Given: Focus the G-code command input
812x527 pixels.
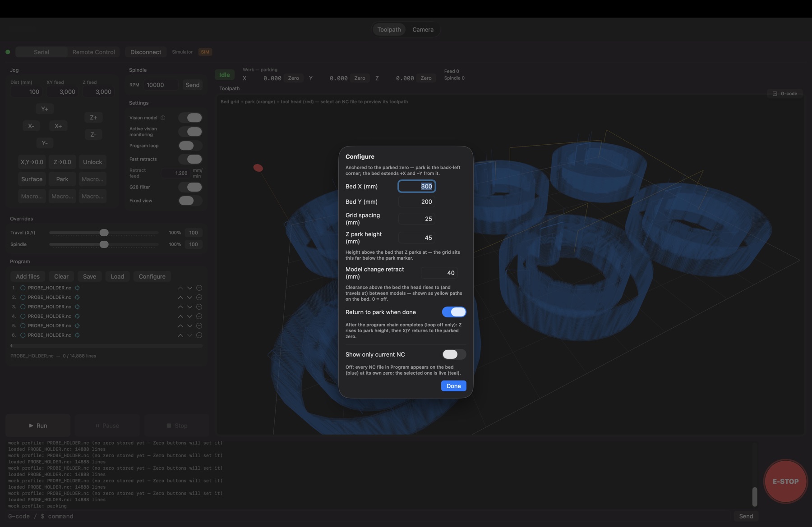Looking at the screenshot, I should point(368,516).
